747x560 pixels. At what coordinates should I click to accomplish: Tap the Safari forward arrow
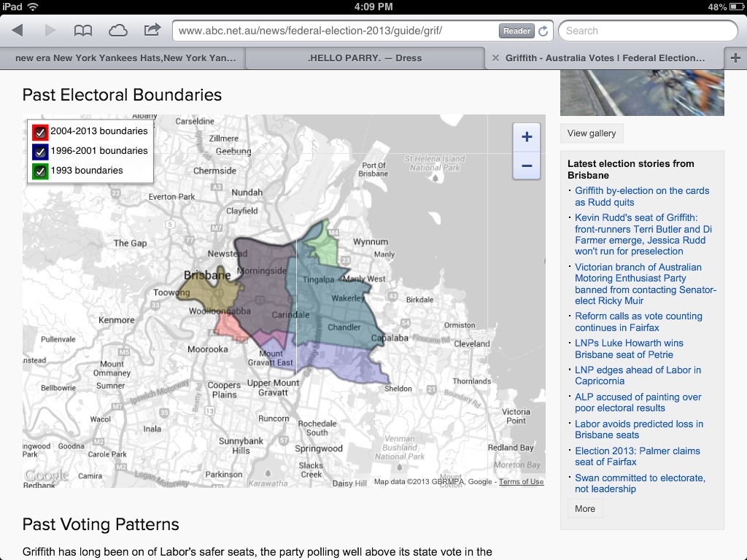click(50, 31)
